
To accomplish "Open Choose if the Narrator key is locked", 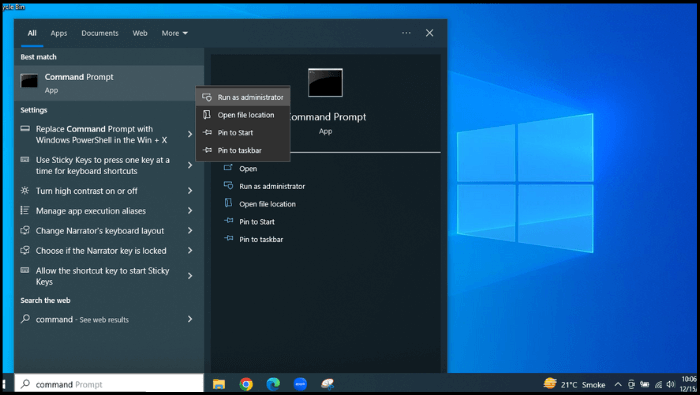I will pos(109,251).
